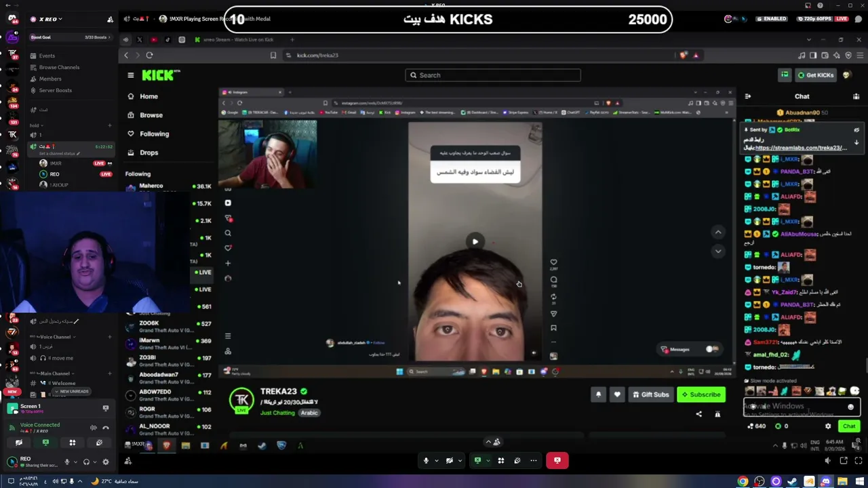Viewport: 868px width, 488px height.
Task: Click the green KICK logo
Action: tap(161, 75)
